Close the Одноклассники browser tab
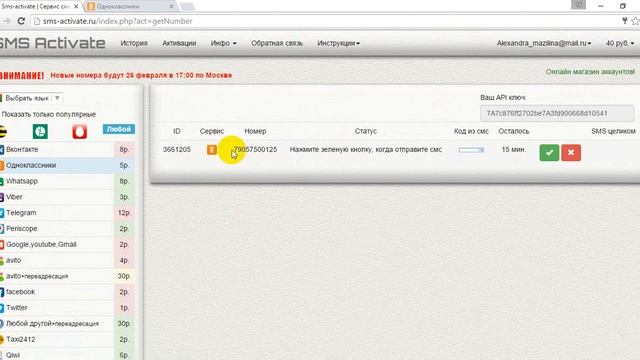This screenshot has width=640, height=360. 171,7
